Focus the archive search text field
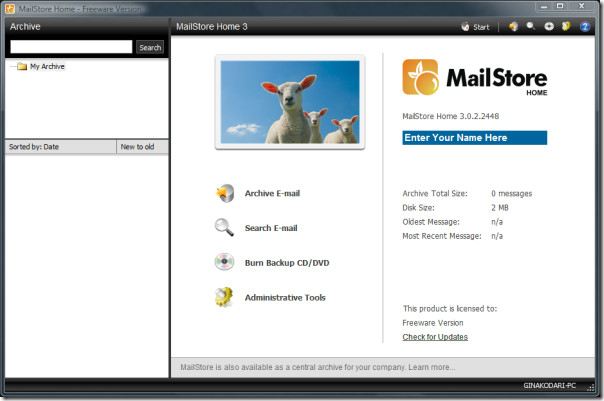Viewport: 604px width, 401px height. click(x=71, y=47)
